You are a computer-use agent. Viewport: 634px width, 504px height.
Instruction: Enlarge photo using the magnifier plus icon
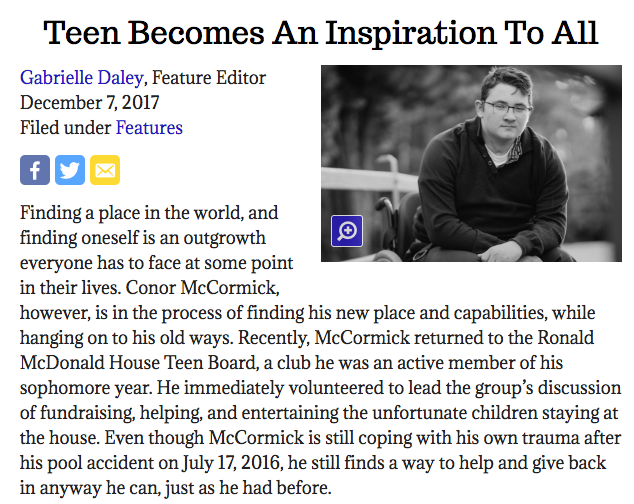347,231
